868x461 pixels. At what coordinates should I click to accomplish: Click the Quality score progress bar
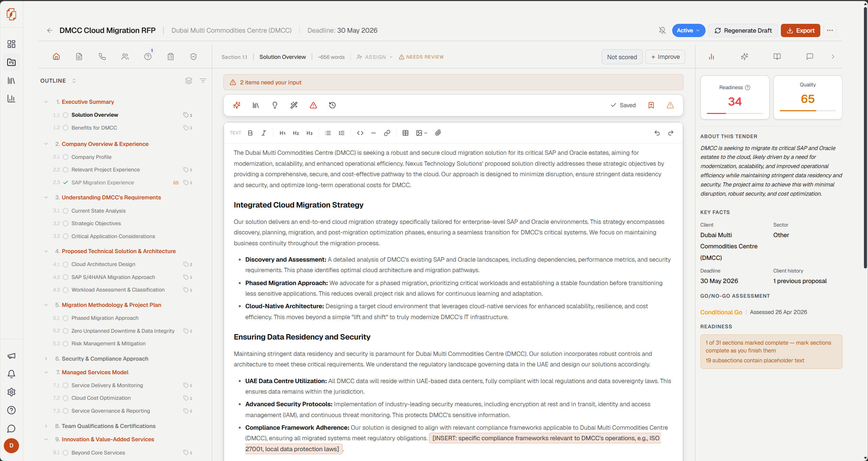(x=808, y=111)
